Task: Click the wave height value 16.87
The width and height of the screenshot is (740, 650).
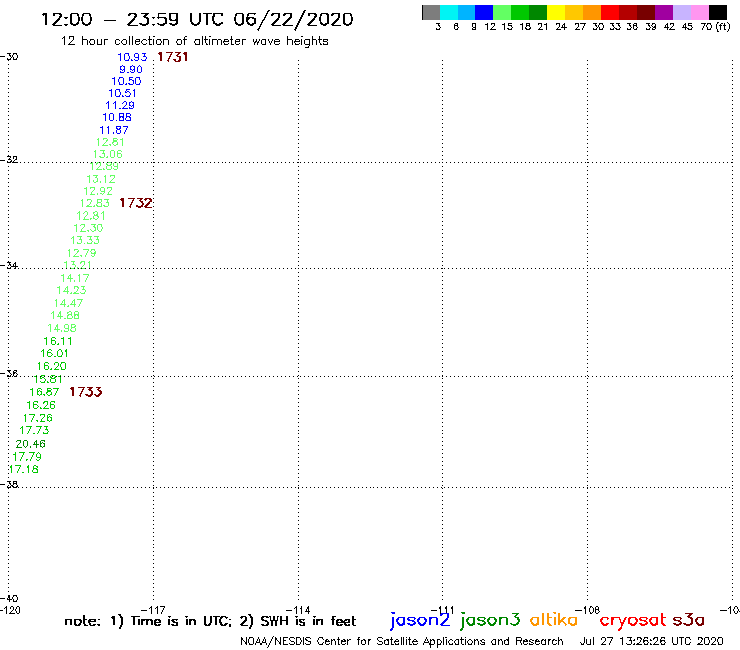Action: [44, 392]
